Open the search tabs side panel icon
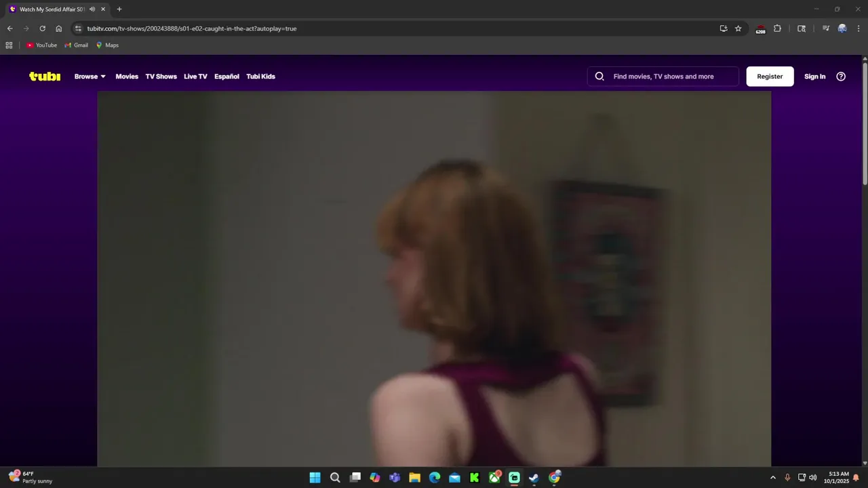Screen dimensions: 868x488 [802, 28]
